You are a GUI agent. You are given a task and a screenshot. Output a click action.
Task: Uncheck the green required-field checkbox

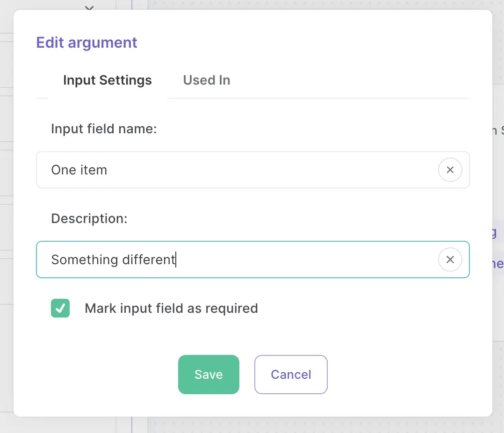[x=60, y=309]
